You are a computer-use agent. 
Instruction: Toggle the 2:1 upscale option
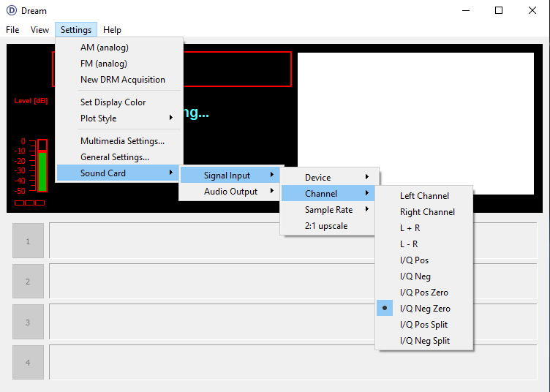pyautogui.click(x=326, y=226)
